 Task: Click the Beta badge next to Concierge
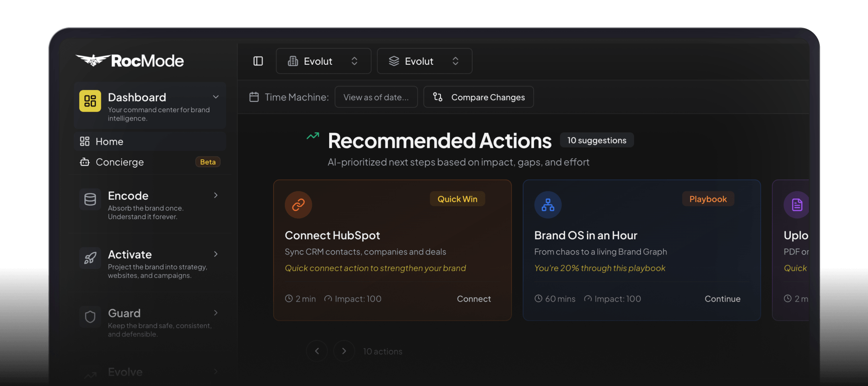(208, 162)
